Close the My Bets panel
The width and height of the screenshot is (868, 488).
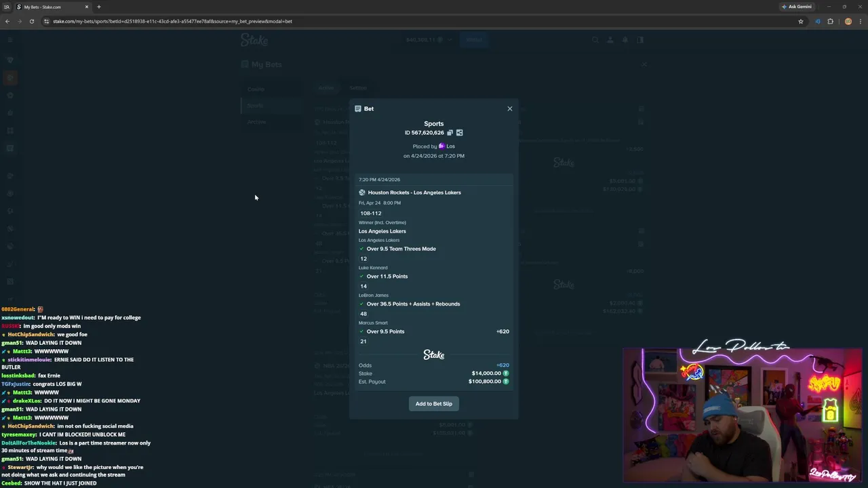click(x=644, y=64)
